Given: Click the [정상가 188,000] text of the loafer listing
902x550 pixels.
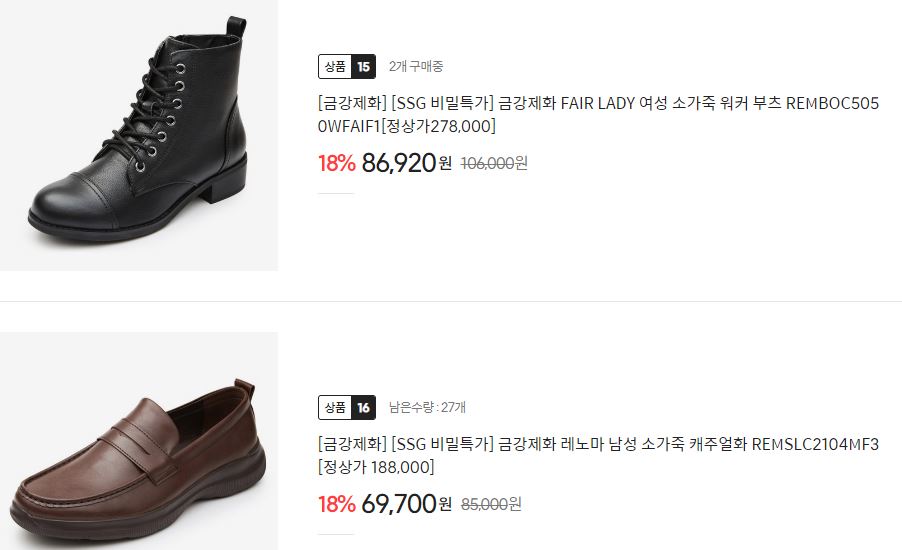Looking at the screenshot, I should pos(376,467).
